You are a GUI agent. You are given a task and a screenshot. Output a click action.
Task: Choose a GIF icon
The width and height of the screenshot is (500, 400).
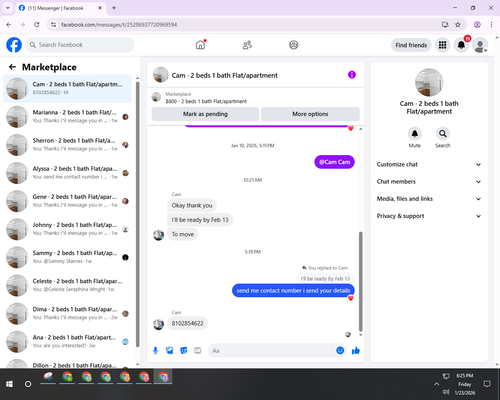point(198,351)
